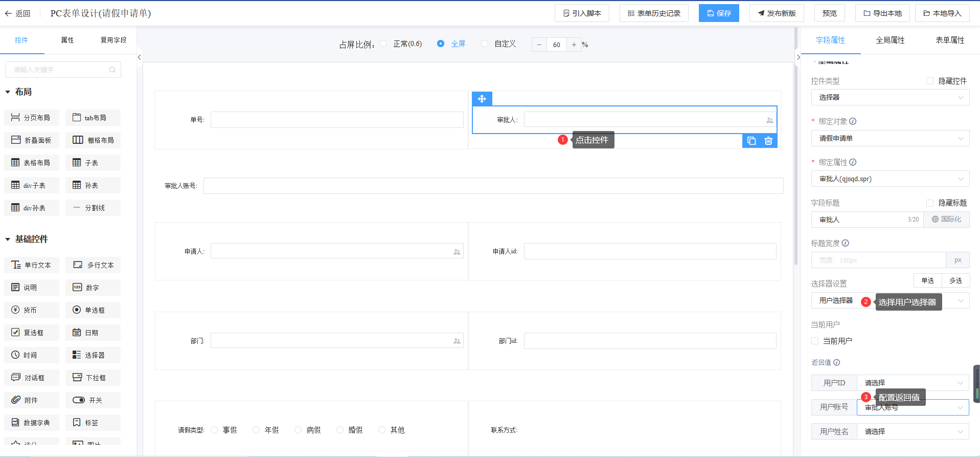Increase the ratio with the plus stepper
Image resolution: width=980 pixels, height=457 pixels.
574,45
